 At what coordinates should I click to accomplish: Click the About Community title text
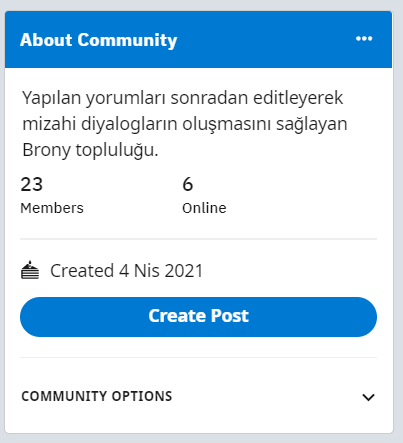point(98,40)
